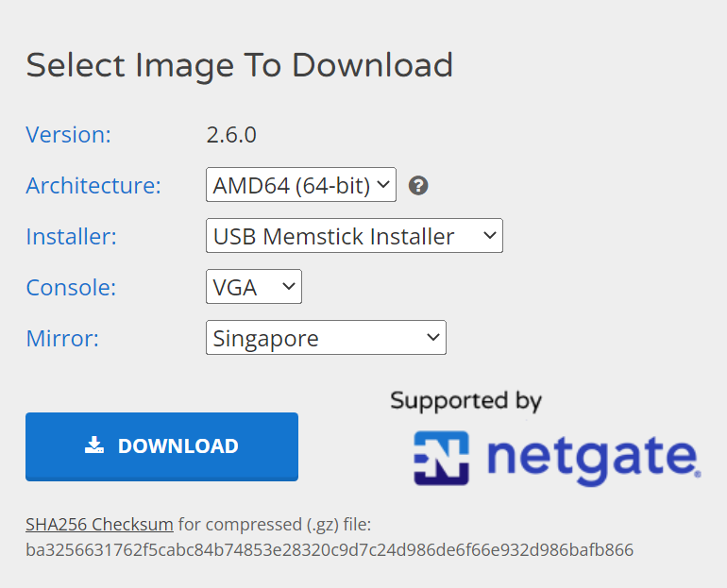Click the Architecture label text
Image resolution: width=727 pixels, height=588 pixels.
pos(93,186)
